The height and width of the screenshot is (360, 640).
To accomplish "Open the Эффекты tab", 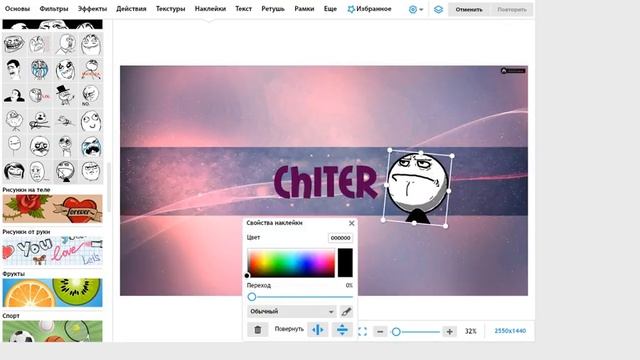I will (92, 9).
